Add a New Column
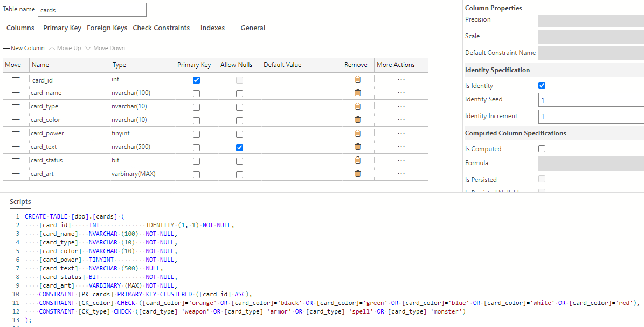The width and height of the screenshot is (644, 327). (x=24, y=48)
